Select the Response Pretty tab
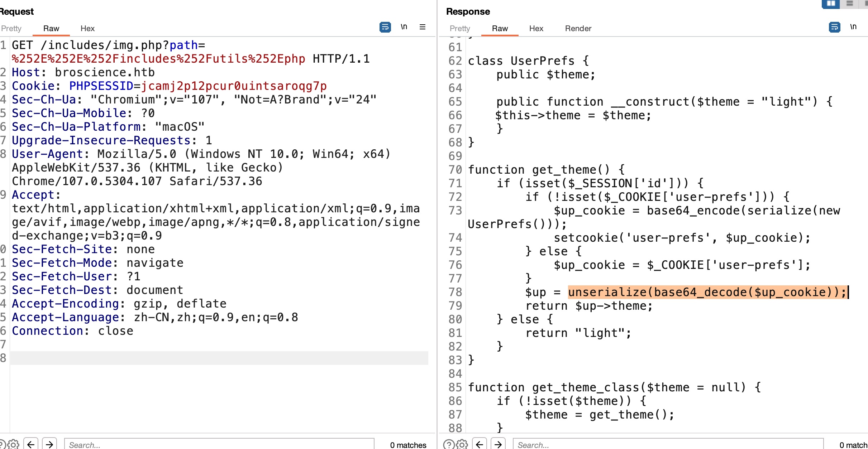Screen dimensions: 868x449 (x=460, y=28)
